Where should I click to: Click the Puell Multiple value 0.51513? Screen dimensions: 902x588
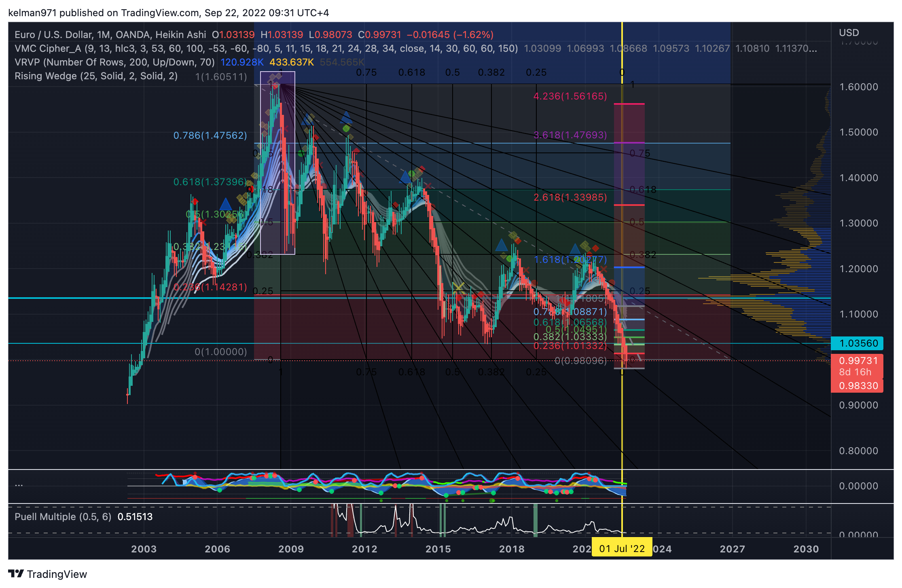click(135, 517)
